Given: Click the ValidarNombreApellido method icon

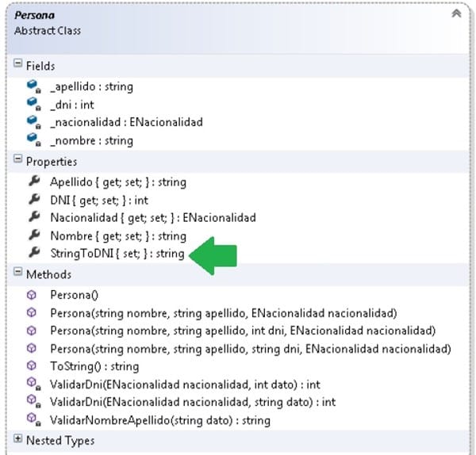Looking at the screenshot, I should (33, 420).
